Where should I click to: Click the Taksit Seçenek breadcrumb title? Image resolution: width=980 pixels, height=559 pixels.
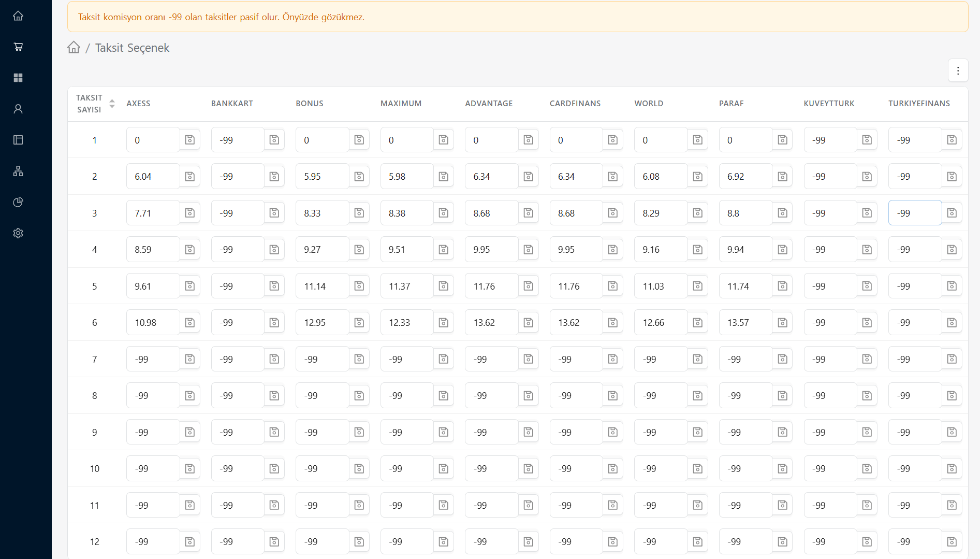(x=132, y=48)
